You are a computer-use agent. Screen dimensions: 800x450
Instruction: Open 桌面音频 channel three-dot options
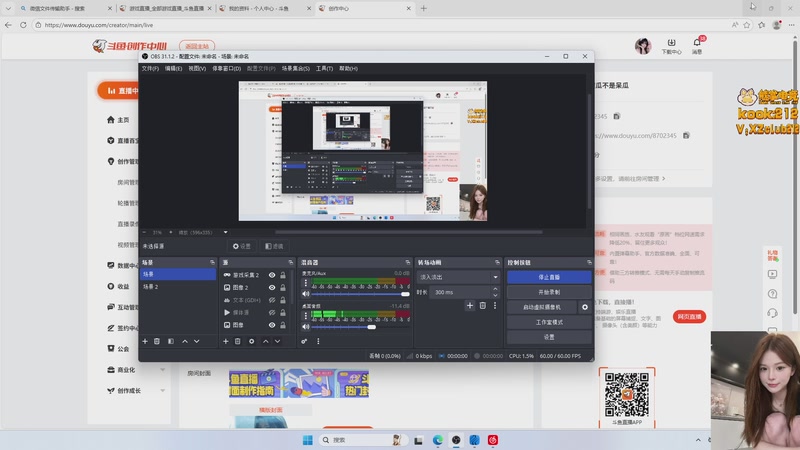tap(306, 316)
